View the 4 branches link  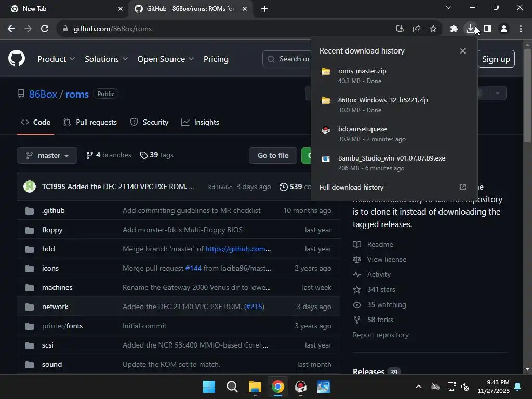click(109, 155)
